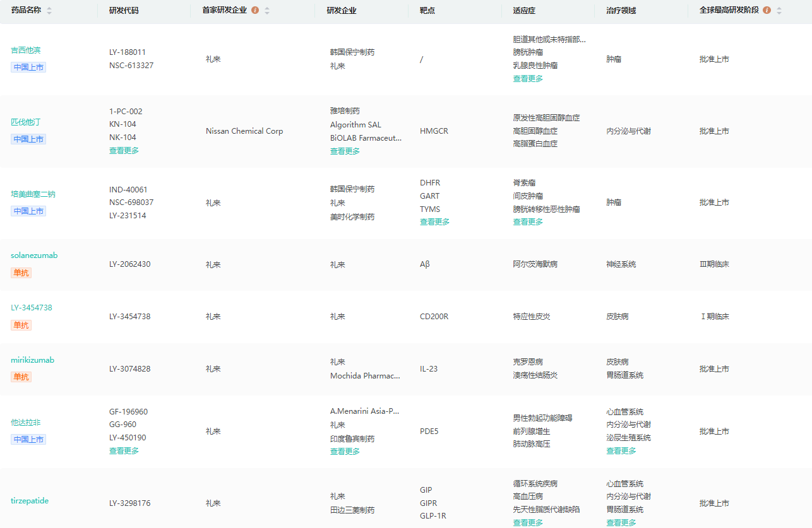Click 单抗 tag under solanezumab
This screenshot has width=812, height=528.
pos(21,273)
